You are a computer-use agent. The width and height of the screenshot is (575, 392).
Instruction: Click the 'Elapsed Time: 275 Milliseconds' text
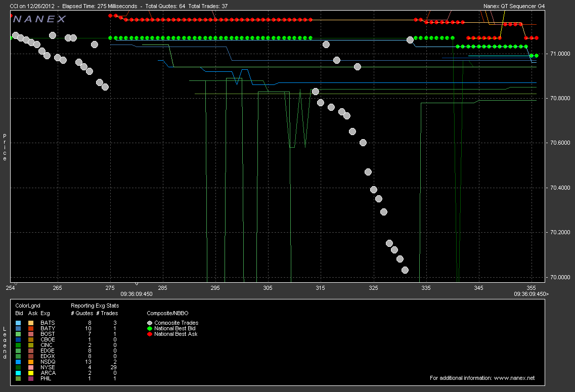[100, 6]
